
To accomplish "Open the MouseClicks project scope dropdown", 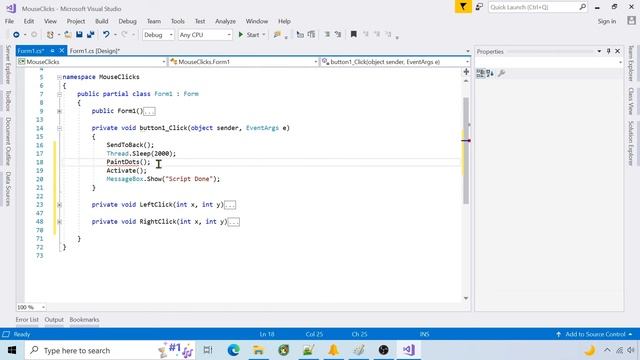I will click(91, 62).
